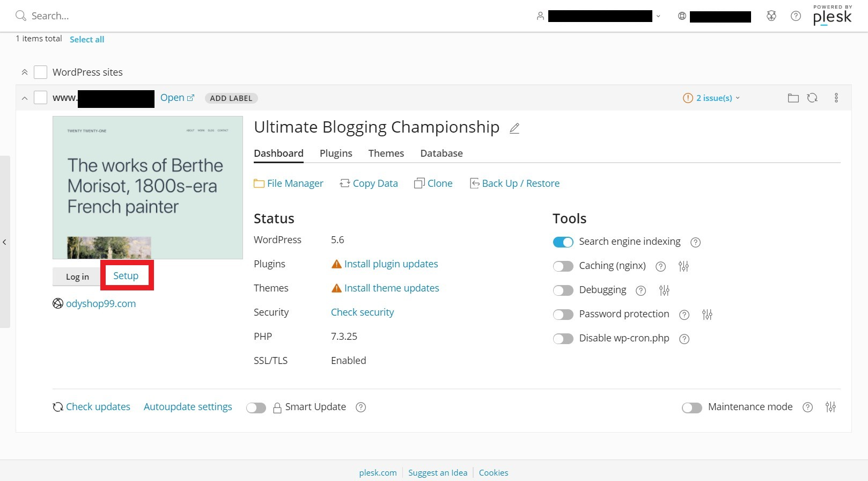Open Autoupdate settings
The width and height of the screenshot is (868, 481).
[188, 407]
